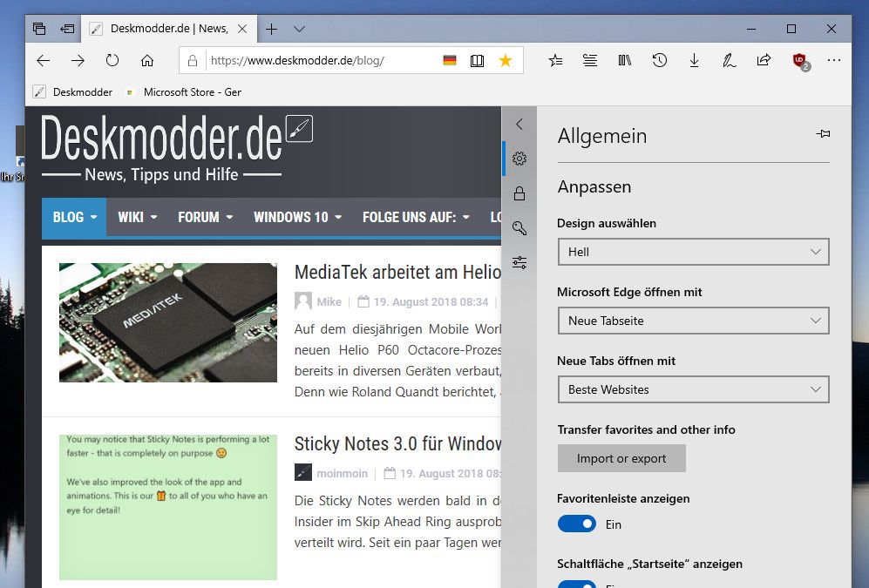Expand the BLOG menu
869x588 pixels.
click(74, 217)
